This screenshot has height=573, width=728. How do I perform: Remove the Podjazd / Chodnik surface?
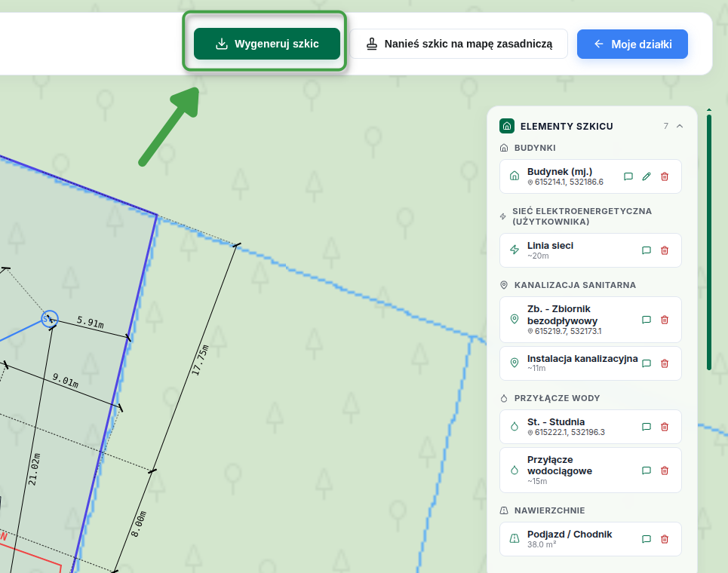coord(665,539)
